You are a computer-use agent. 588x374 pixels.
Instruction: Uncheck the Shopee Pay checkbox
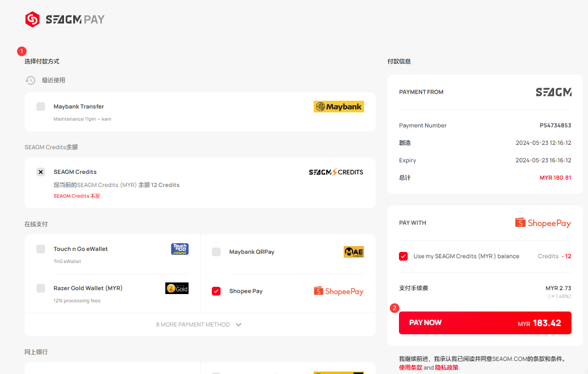coord(216,291)
